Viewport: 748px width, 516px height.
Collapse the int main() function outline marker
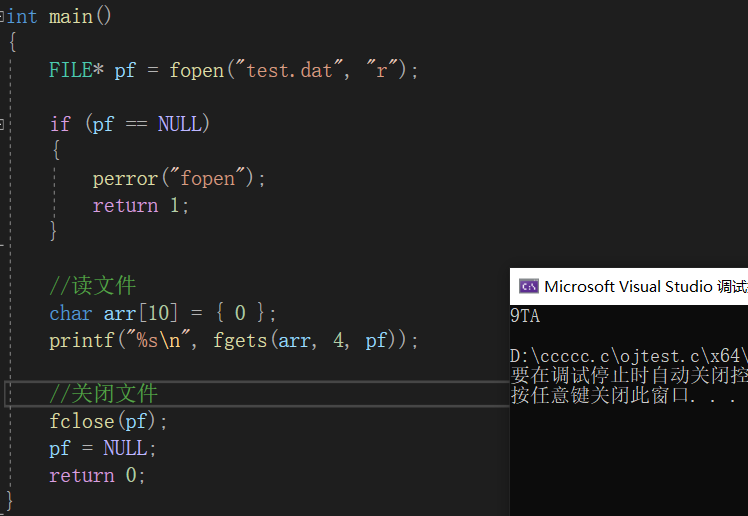pos(2,17)
